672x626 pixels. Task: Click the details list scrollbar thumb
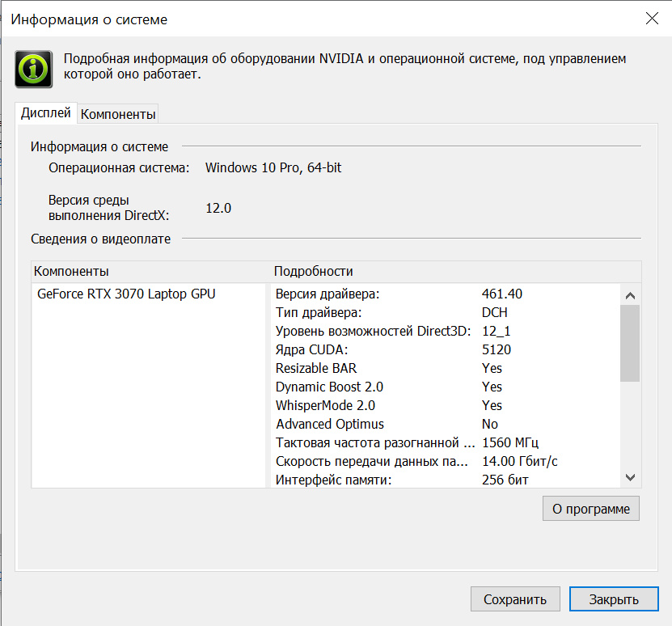(x=630, y=343)
